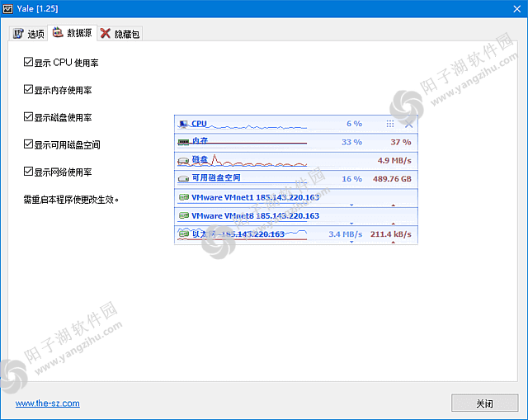
Task: Click the X icon in CPU preview row
Action: (409, 125)
